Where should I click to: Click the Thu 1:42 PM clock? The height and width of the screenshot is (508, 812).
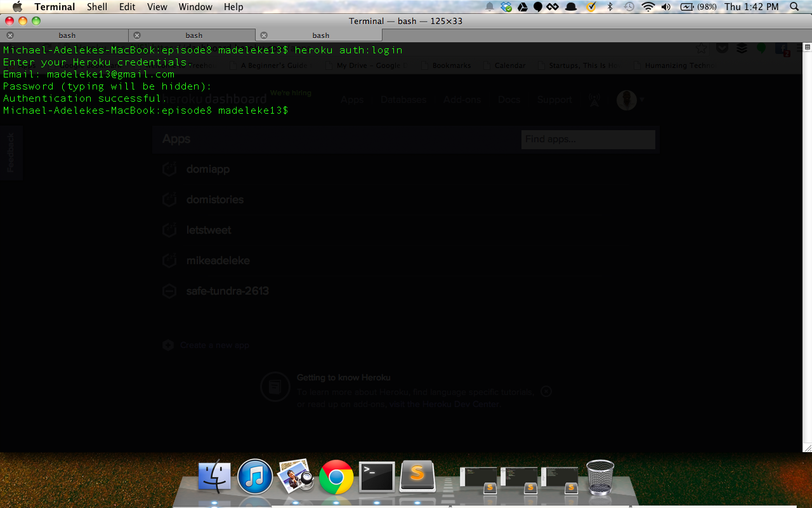point(752,7)
